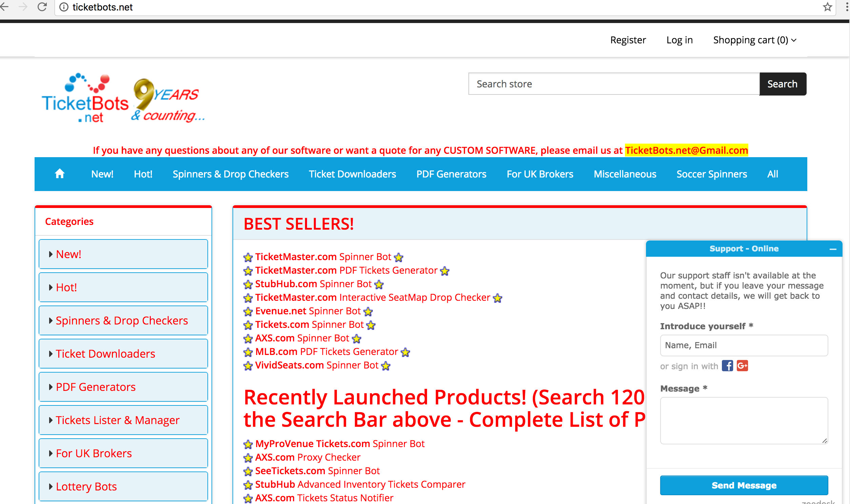Focus the Message text area

click(x=744, y=420)
